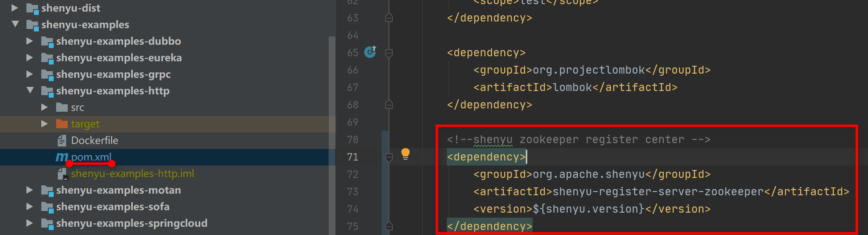The width and height of the screenshot is (868, 235).
Task: Toggle code fold marker on line 71
Action: point(389,157)
